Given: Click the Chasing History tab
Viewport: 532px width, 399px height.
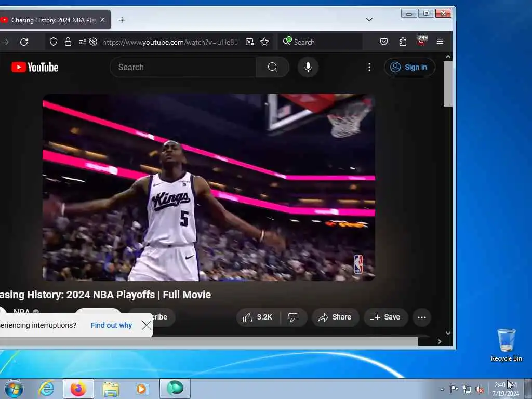Looking at the screenshot, I should pyautogui.click(x=54, y=20).
